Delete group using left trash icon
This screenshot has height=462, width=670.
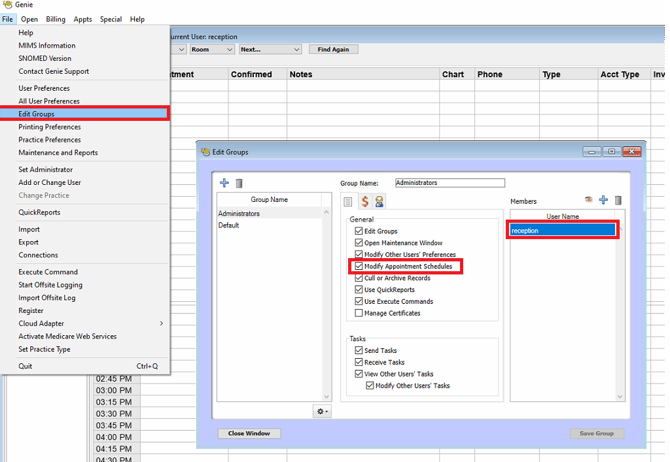coord(239,184)
